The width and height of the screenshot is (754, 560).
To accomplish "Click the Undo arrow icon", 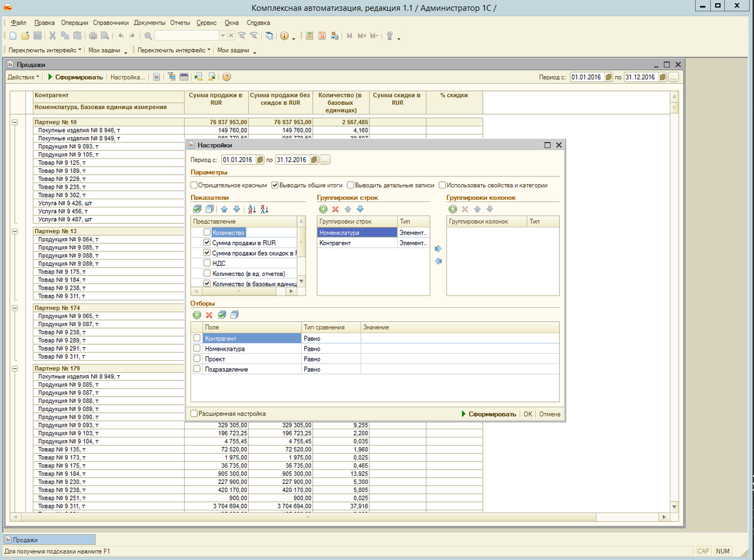I will tap(121, 36).
